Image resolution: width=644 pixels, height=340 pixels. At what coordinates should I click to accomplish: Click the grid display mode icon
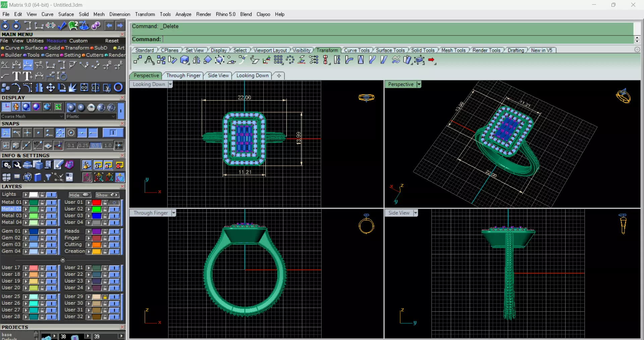pyautogui.click(x=6, y=107)
